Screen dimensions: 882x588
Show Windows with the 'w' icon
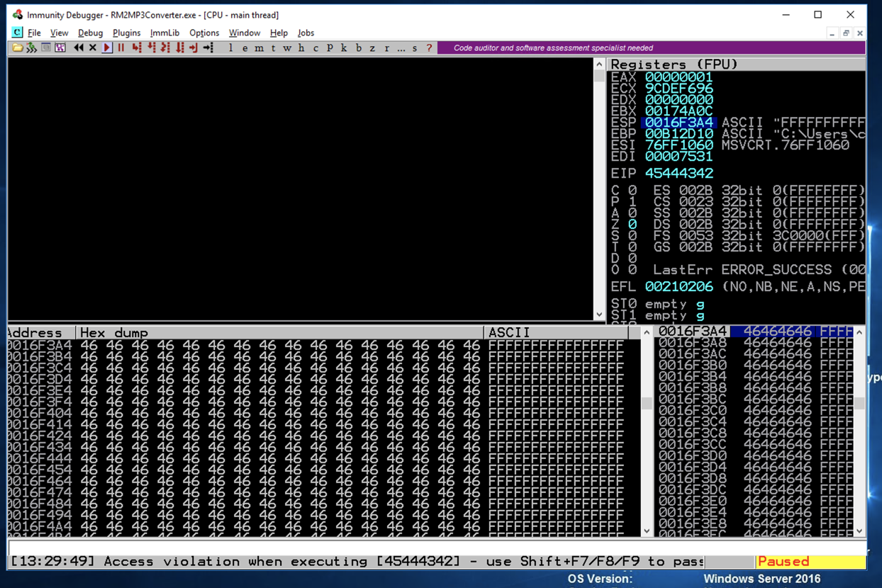[x=287, y=48]
